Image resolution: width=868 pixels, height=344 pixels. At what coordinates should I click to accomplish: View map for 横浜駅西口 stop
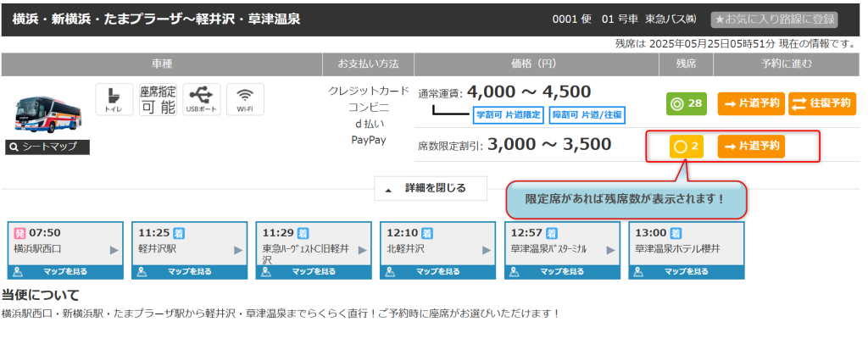65,272
